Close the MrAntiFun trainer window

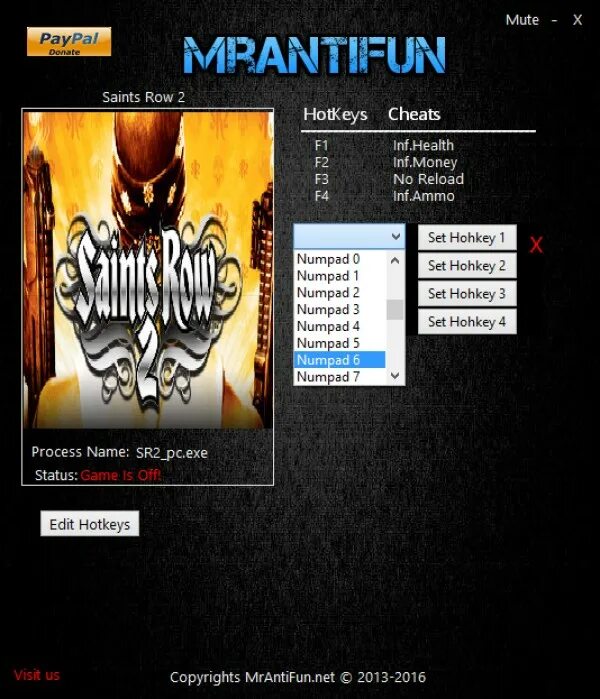577,20
